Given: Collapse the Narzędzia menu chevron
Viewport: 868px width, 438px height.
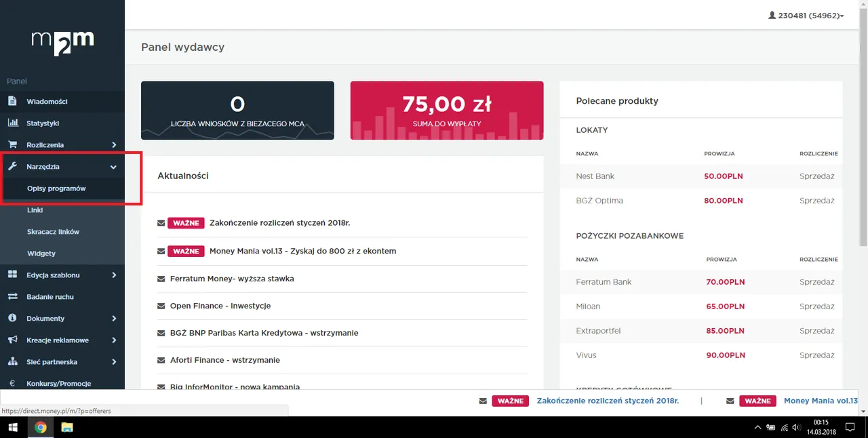Looking at the screenshot, I should pyautogui.click(x=113, y=167).
